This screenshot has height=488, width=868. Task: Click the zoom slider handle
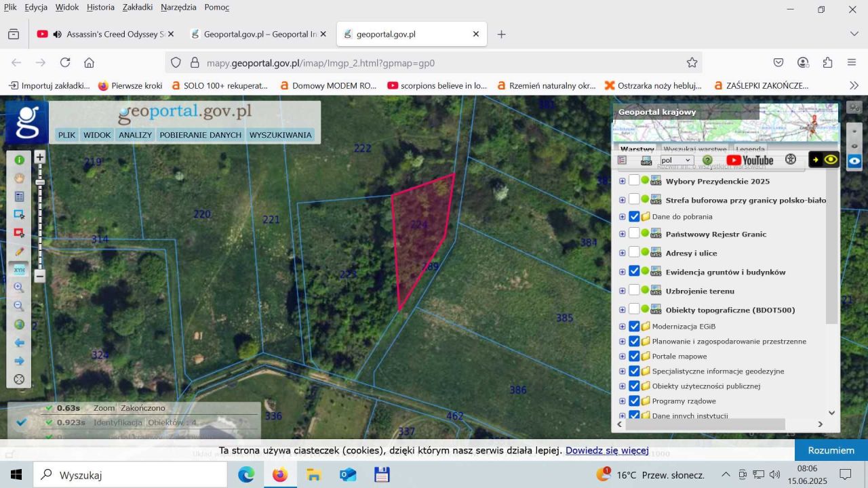tap(40, 182)
